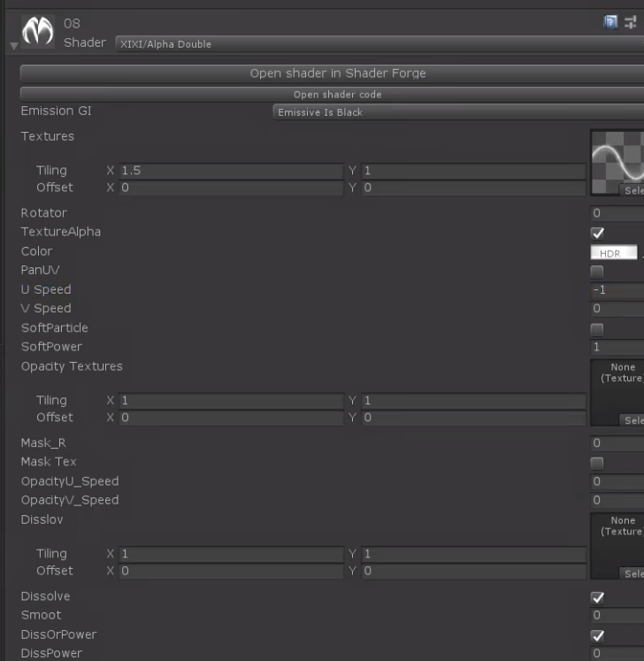The height and width of the screenshot is (661, 644).
Task: Open the material preset settings icon
Action: tap(631, 22)
